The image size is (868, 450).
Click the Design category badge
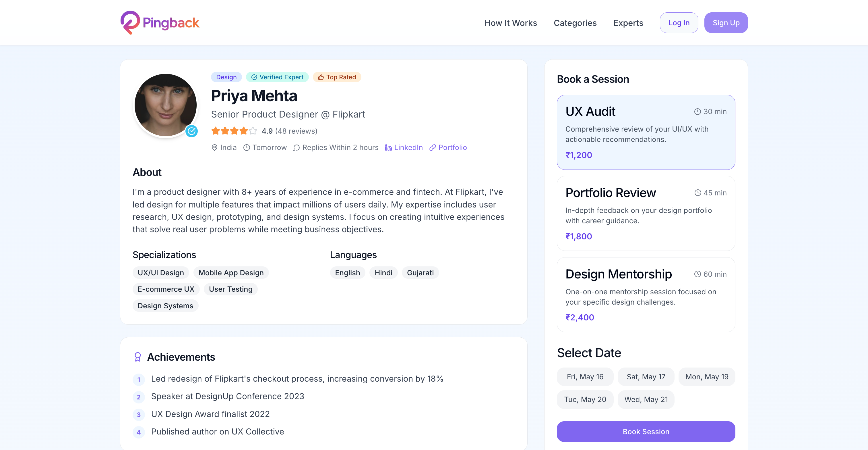226,77
